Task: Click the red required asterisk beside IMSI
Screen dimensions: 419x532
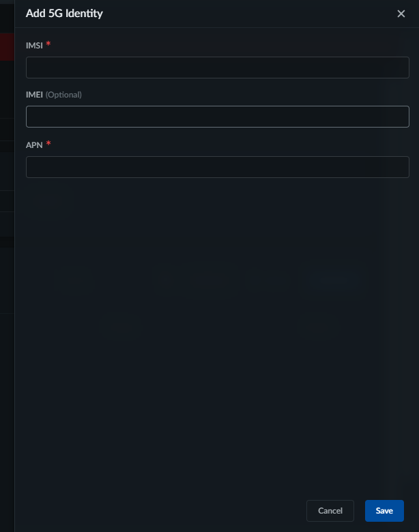Action: click(48, 44)
